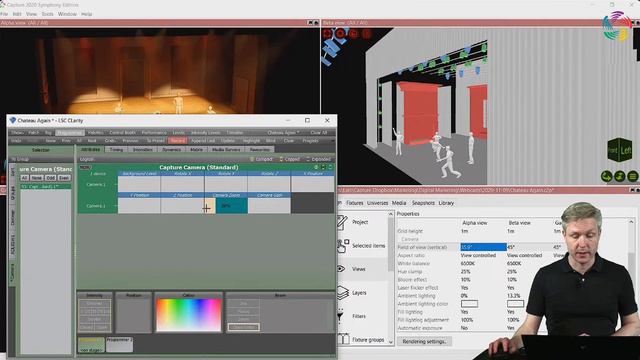Open the Selected items panel icon
The height and width of the screenshot is (360, 640).
click(343, 246)
